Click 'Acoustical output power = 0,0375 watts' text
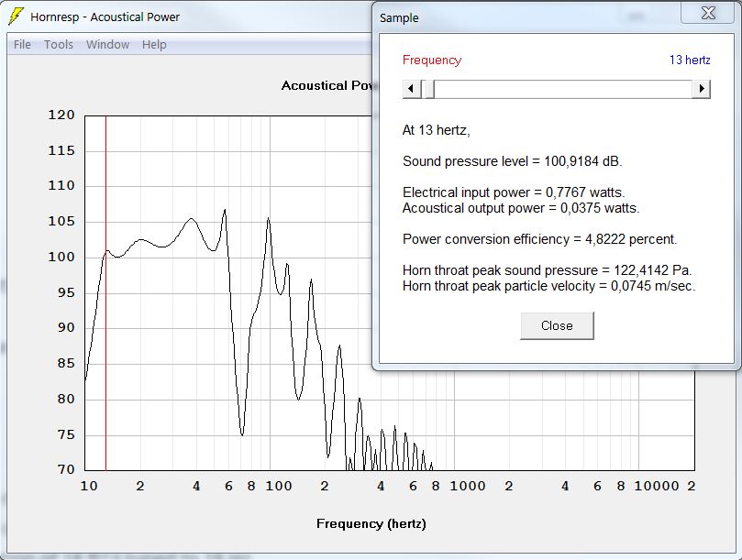Viewport: 742px width, 560px height. 521,208
